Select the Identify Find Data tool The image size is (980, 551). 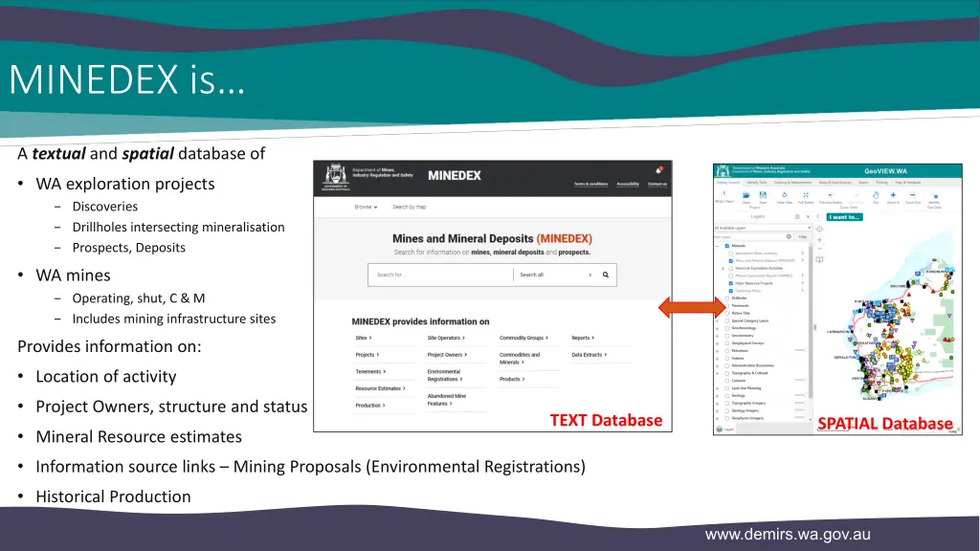click(x=935, y=196)
